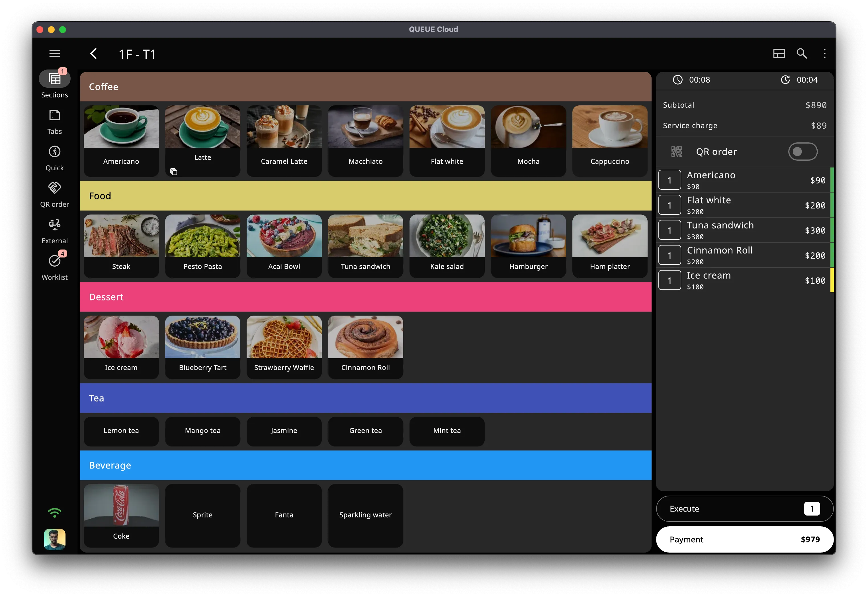Add Acai Bowl from its thumbnail
Image resolution: width=868 pixels, height=597 pixels.
click(x=284, y=236)
